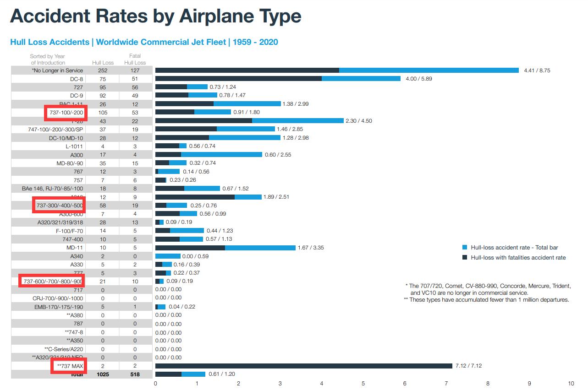Click the **737 MAX row label
The width and height of the screenshot is (588, 390).
click(69, 366)
